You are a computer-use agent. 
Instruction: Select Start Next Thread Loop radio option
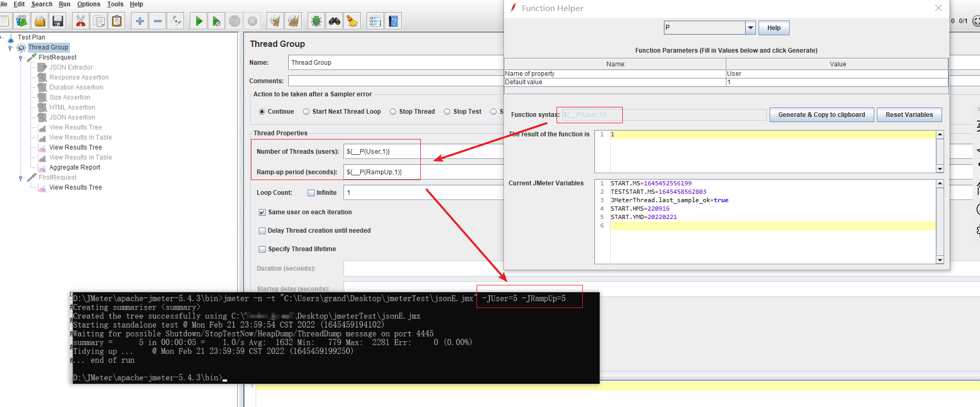[x=306, y=112]
